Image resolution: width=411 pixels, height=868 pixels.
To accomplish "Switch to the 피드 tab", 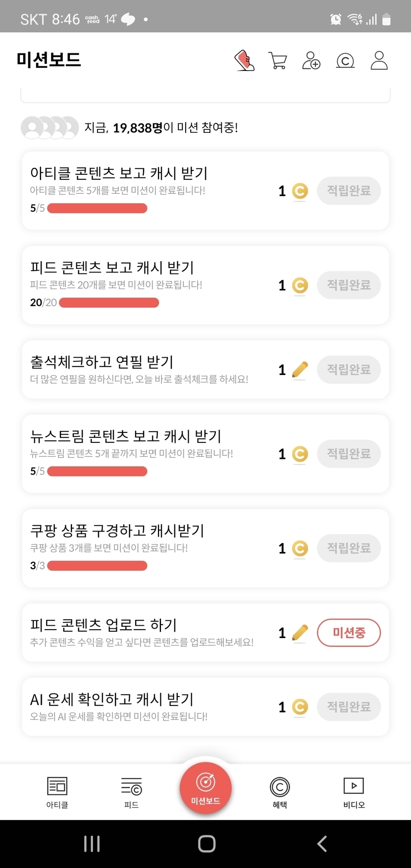I will click(131, 792).
